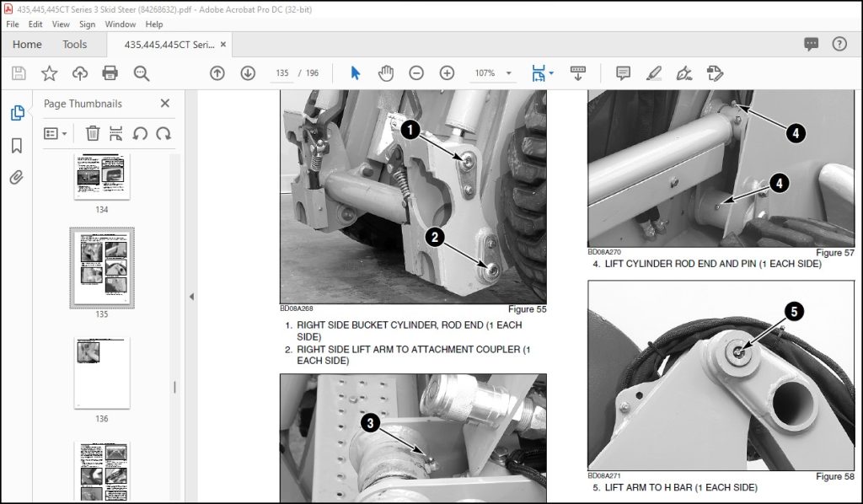Select page 136 thumbnail
The image size is (863, 504).
pyautogui.click(x=102, y=373)
